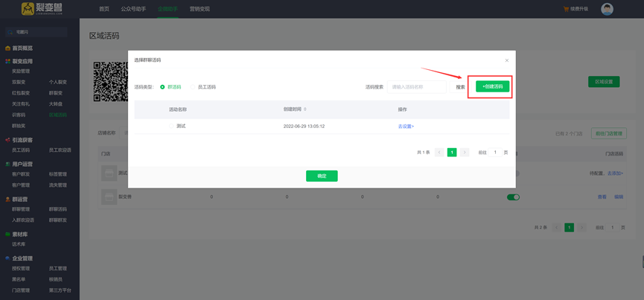Close the 选择群聊活码 dialog

[x=507, y=60]
